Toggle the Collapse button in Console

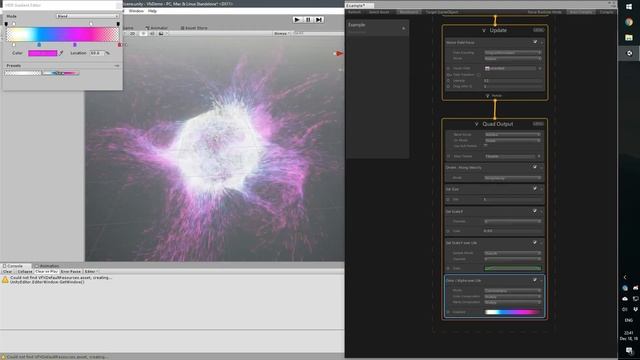24,271
